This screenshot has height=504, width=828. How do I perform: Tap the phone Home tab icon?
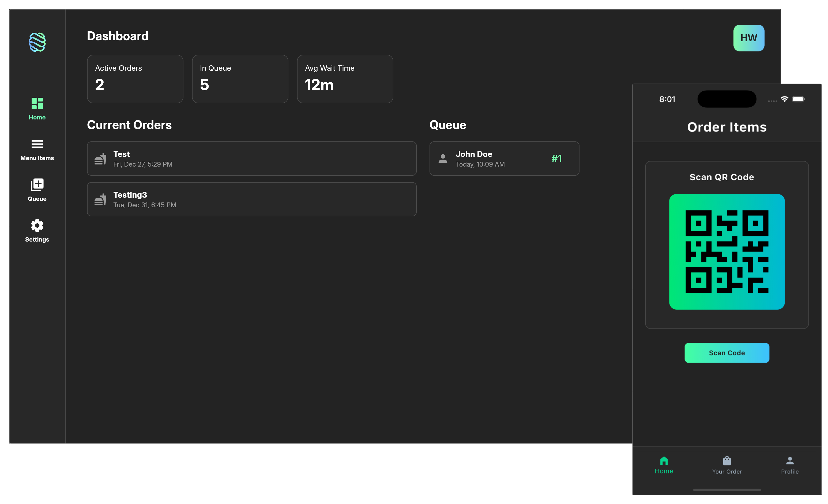click(664, 460)
